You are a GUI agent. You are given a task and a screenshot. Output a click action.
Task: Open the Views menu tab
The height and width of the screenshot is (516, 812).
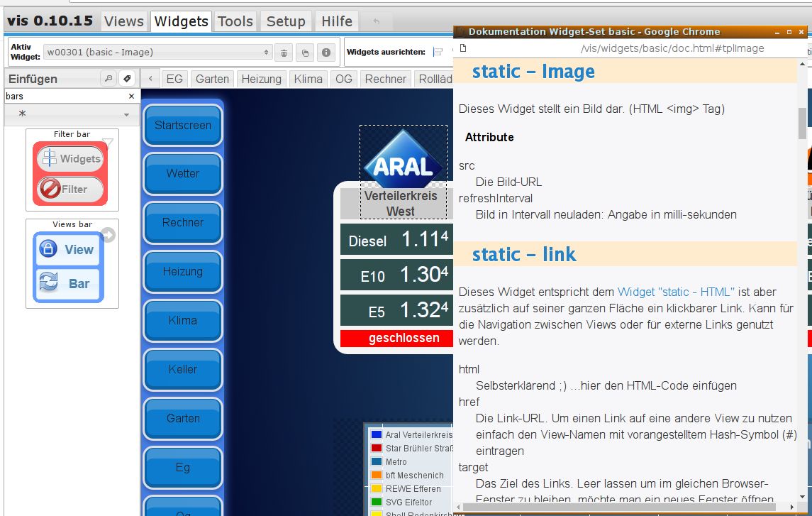click(124, 21)
